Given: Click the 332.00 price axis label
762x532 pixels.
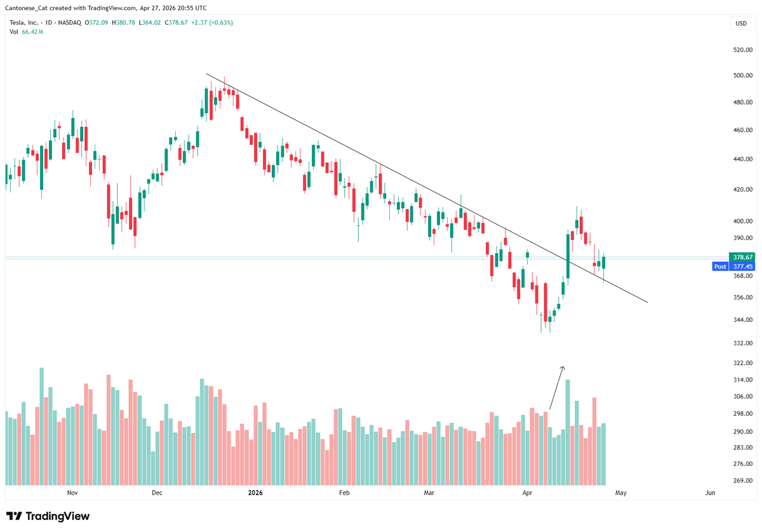Looking at the screenshot, I should tap(742, 343).
